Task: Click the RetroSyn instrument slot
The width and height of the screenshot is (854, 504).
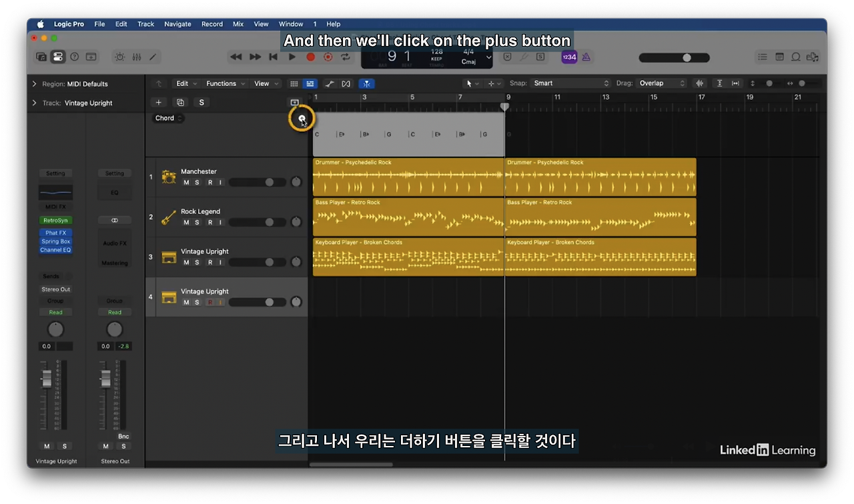Action: point(56,220)
